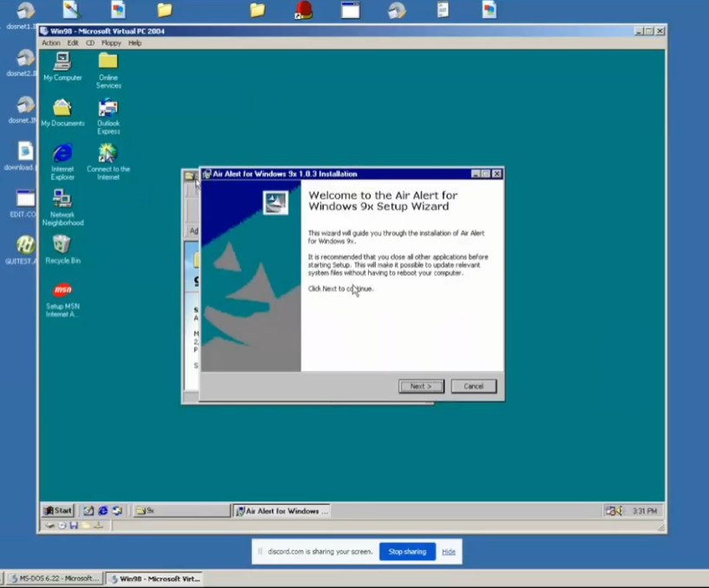Viewport: 709px width, 588px height.
Task: Click the Hide link in sharing banner
Action: pyautogui.click(x=449, y=552)
